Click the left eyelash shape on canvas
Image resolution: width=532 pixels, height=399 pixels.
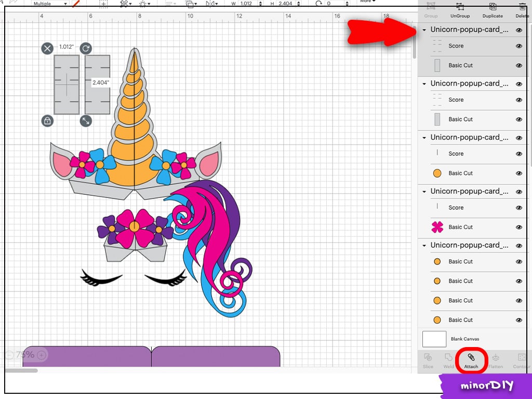click(x=101, y=278)
